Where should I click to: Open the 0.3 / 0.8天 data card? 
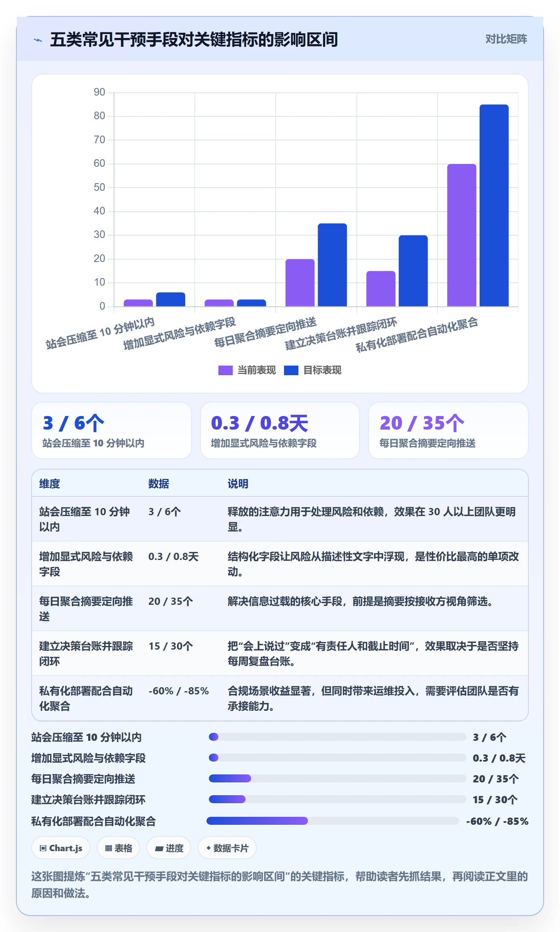point(280,430)
